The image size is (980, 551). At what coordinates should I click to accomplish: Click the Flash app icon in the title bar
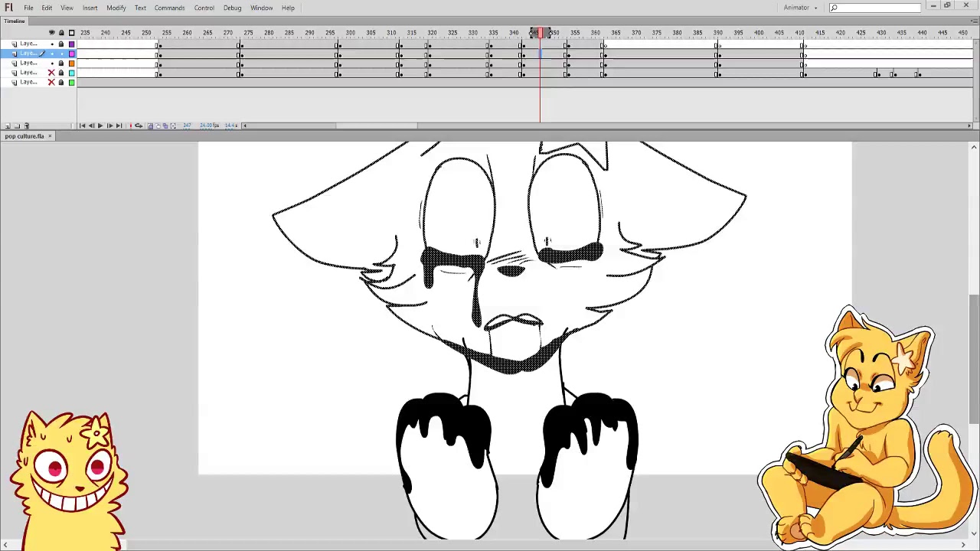8,8
